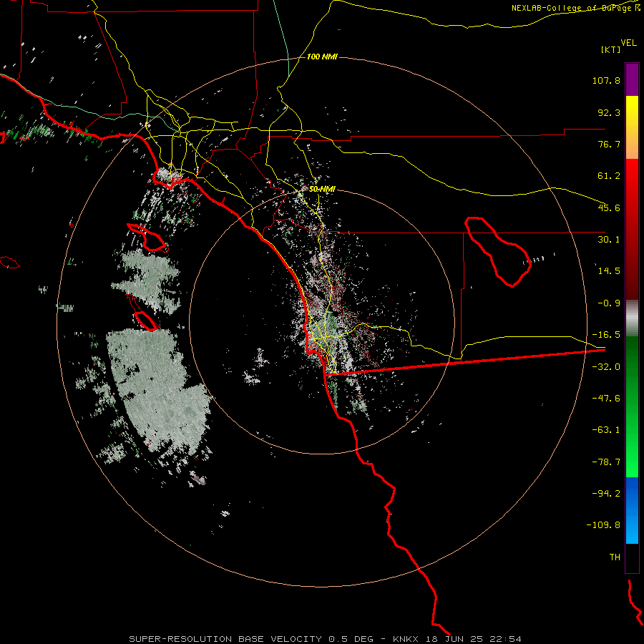Click the 92.3 velocity scale value
The width and height of the screenshot is (644, 644).
pyautogui.click(x=609, y=112)
